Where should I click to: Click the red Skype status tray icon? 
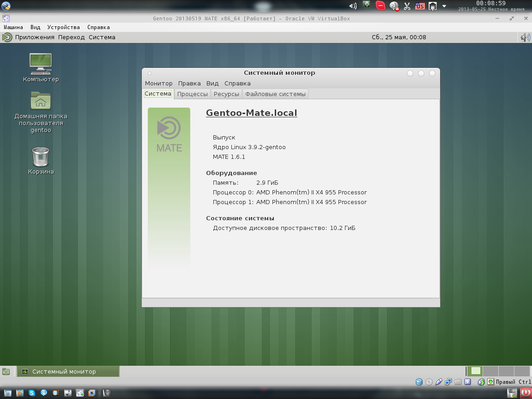381,6
